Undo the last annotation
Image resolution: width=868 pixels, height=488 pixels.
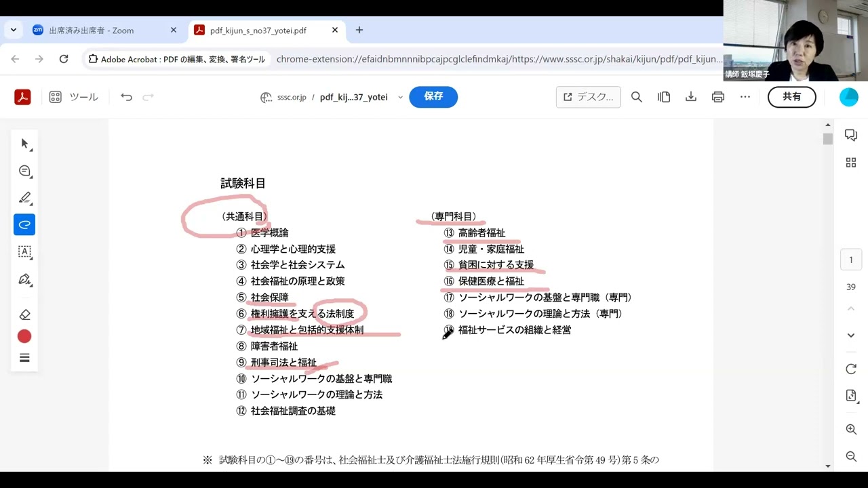pyautogui.click(x=126, y=97)
